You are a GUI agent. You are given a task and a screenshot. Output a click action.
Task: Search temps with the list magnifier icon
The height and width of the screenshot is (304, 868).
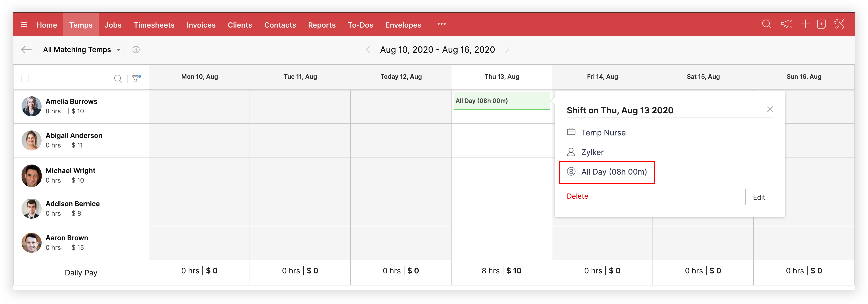click(118, 79)
